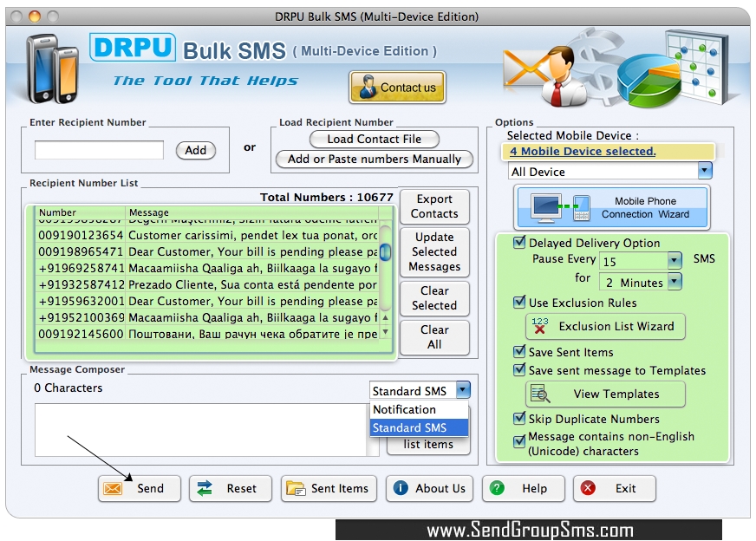Open the 4 Mobile Device selected link
The width and height of the screenshot is (756, 541).
(x=583, y=152)
